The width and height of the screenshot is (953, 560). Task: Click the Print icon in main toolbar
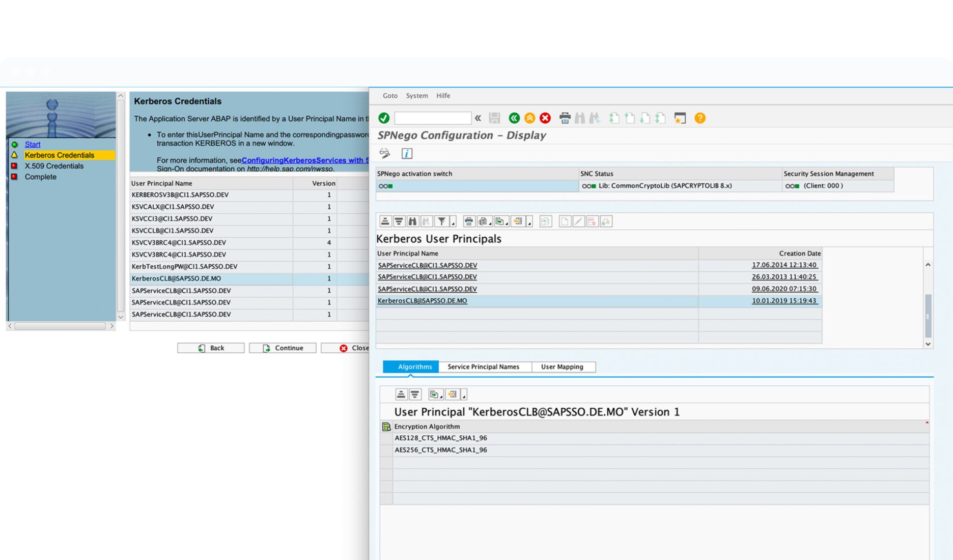565,118
